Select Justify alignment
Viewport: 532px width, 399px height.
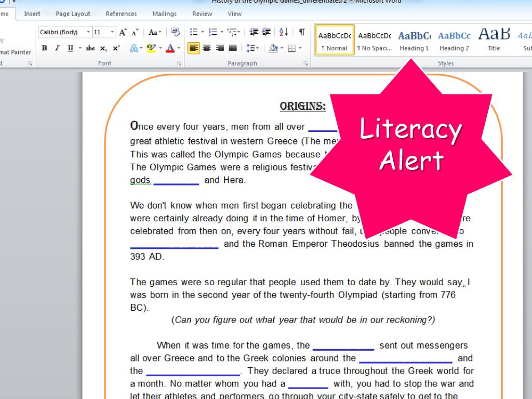tap(233, 48)
